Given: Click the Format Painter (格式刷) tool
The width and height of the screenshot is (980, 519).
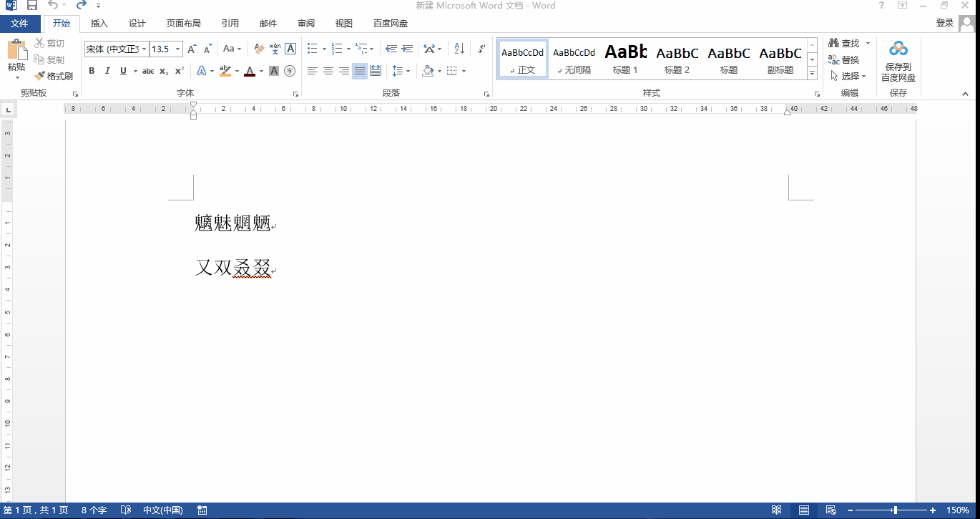Looking at the screenshot, I should (54, 76).
